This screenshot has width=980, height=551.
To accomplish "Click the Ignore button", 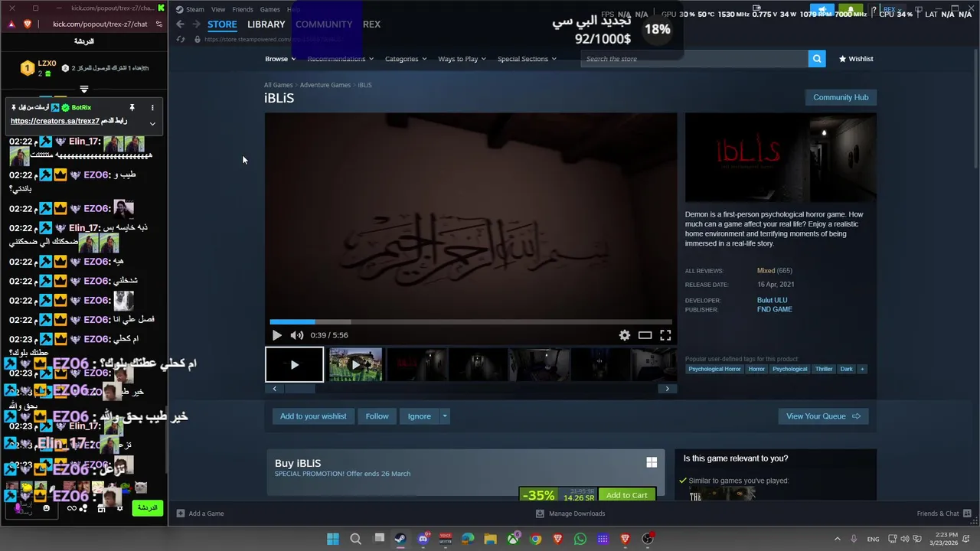I will 419,416.
